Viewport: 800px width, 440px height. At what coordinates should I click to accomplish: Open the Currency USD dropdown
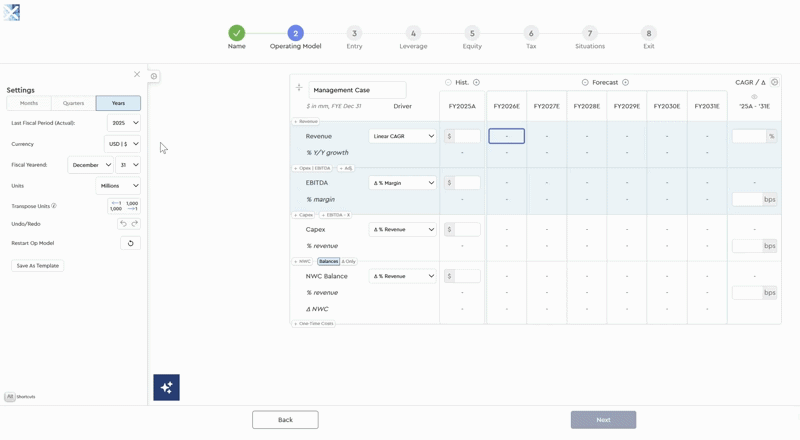124,144
